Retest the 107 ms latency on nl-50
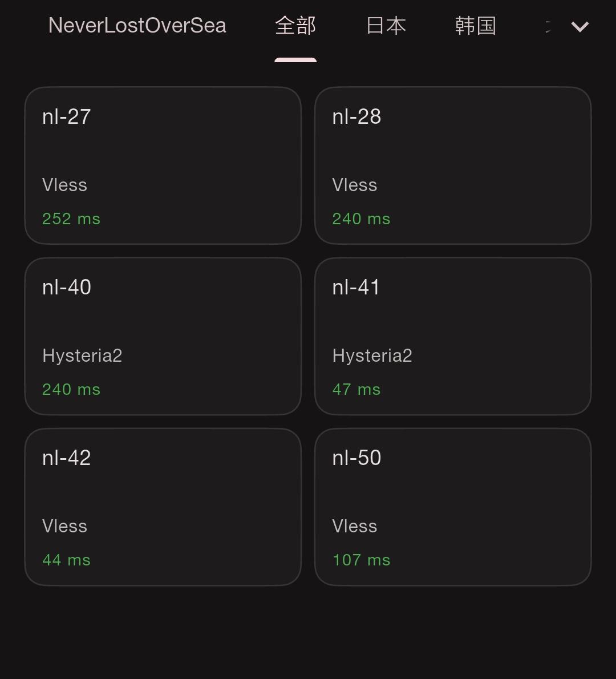Image resolution: width=616 pixels, height=679 pixels. pos(361,560)
